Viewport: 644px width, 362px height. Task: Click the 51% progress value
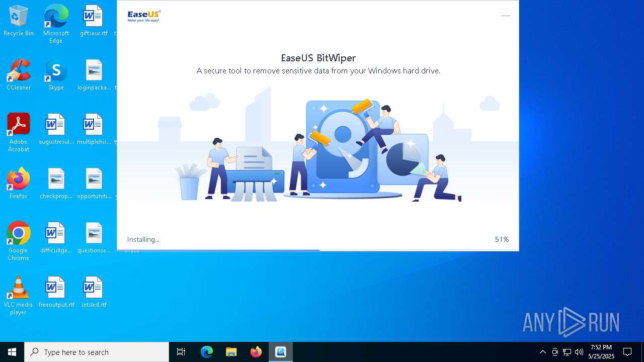[502, 239]
